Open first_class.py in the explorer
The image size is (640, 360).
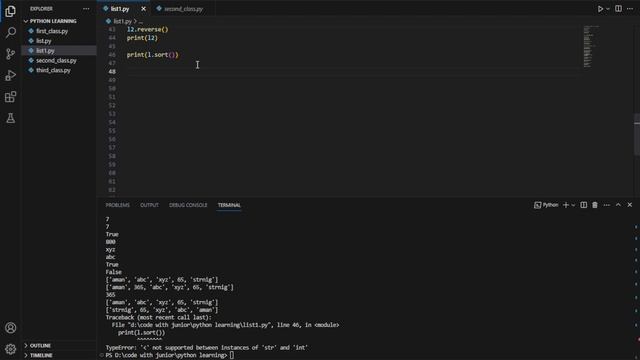tap(52, 31)
